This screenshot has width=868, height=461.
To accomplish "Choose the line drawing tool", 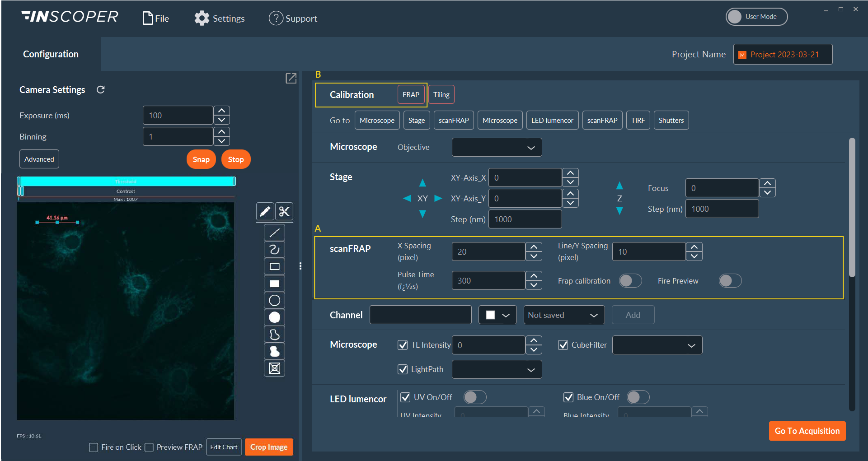I will [x=274, y=232].
